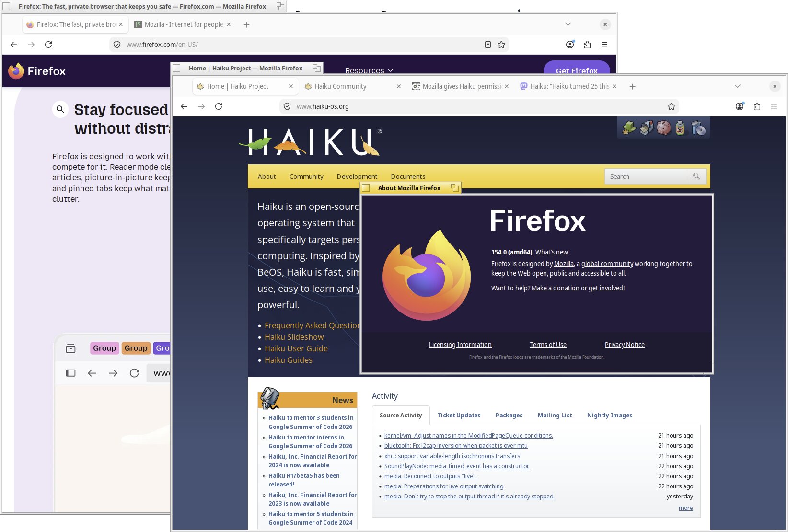This screenshot has width=788, height=532.
Task: Toggle Reader view on firefox.com page
Action: (x=488, y=45)
